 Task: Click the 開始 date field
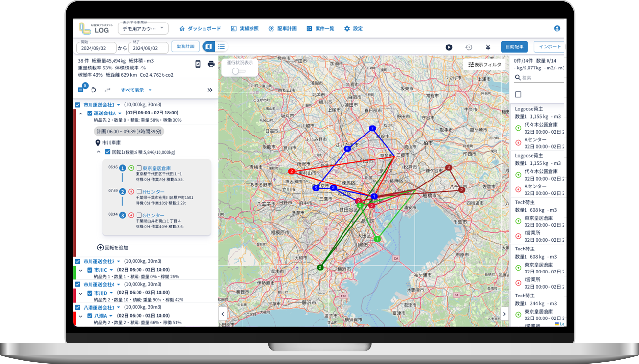(96, 48)
